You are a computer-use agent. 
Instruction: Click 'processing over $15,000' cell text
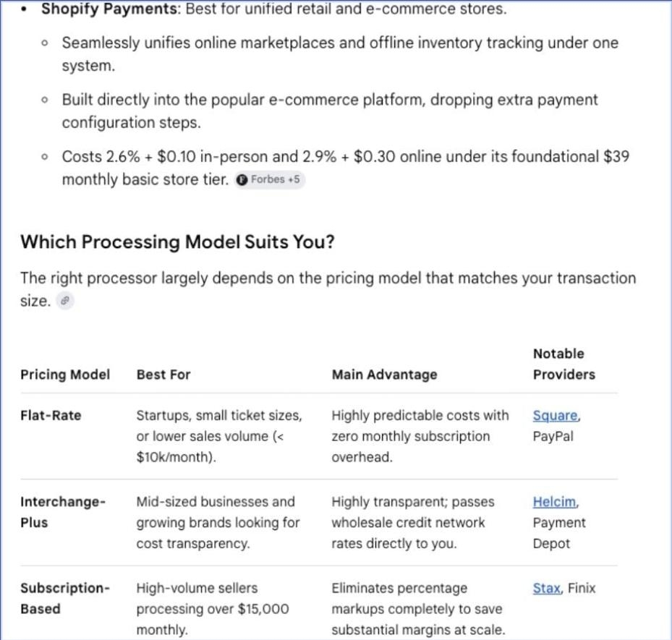coord(213,609)
